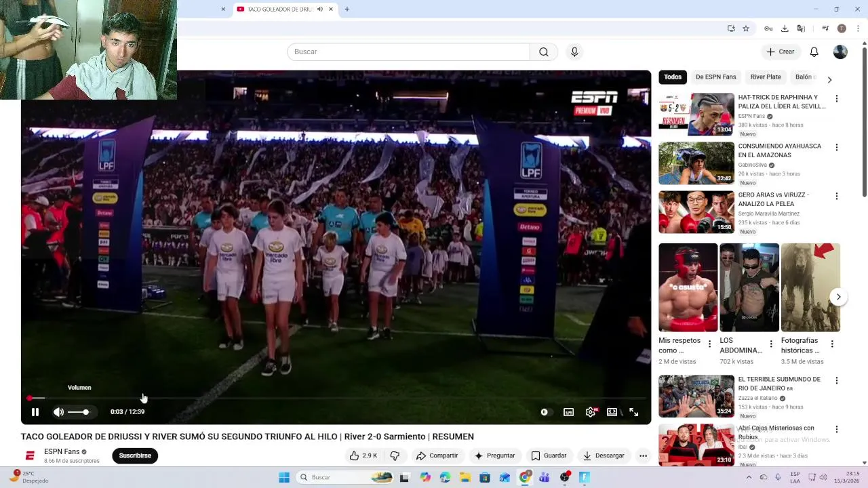Viewport: 868px width, 488px height.
Task: Open Chrome profile avatar T
Action: click(x=842, y=28)
